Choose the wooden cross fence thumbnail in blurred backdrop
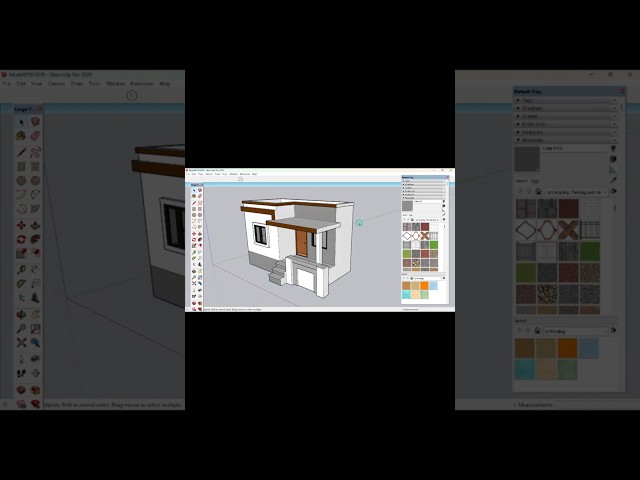This screenshot has width=640, height=480. [x=568, y=230]
